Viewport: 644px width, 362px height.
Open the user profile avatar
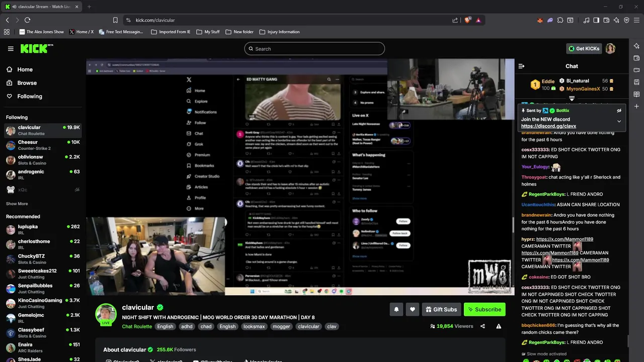[x=610, y=49]
